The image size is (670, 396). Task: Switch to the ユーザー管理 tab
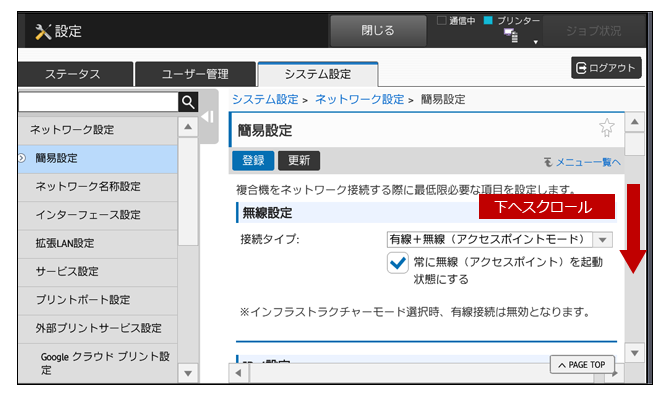[195, 74]
